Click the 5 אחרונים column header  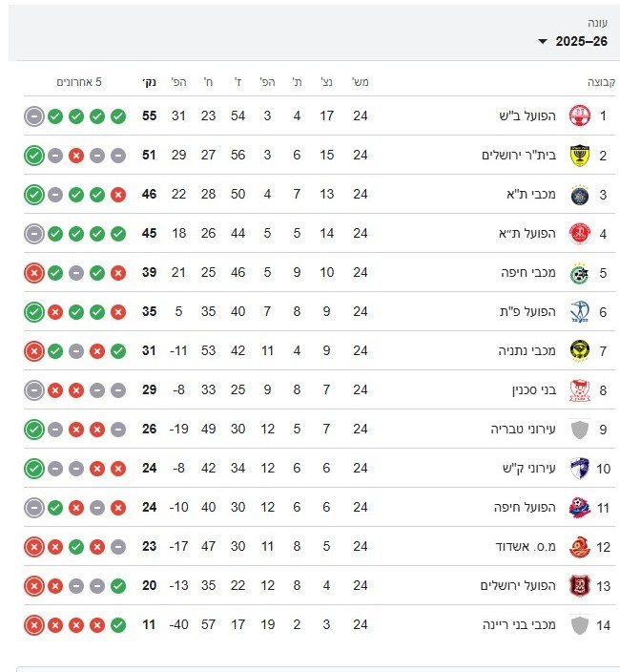point(80,82)
